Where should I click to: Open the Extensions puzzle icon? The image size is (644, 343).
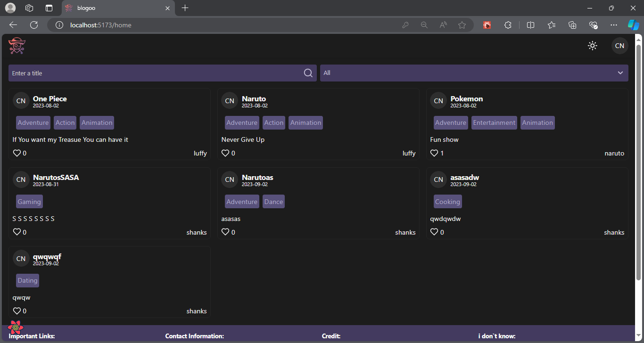[508, 25]
